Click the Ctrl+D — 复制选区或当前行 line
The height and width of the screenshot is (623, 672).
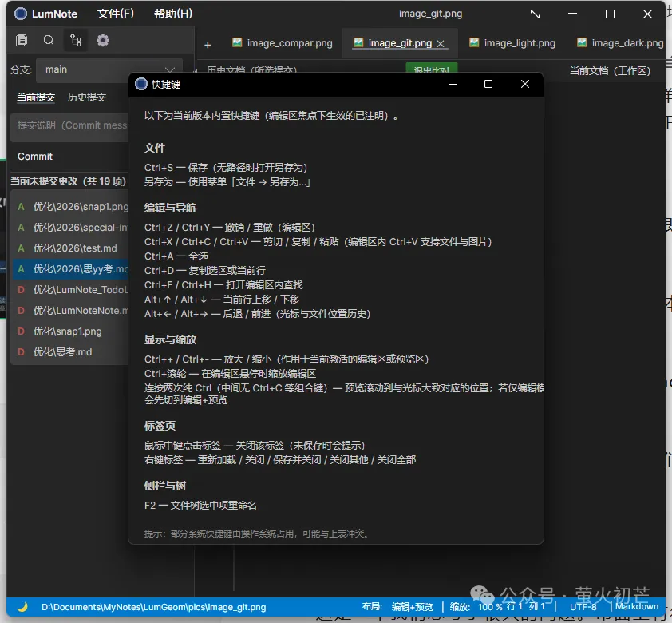[205, 271]
